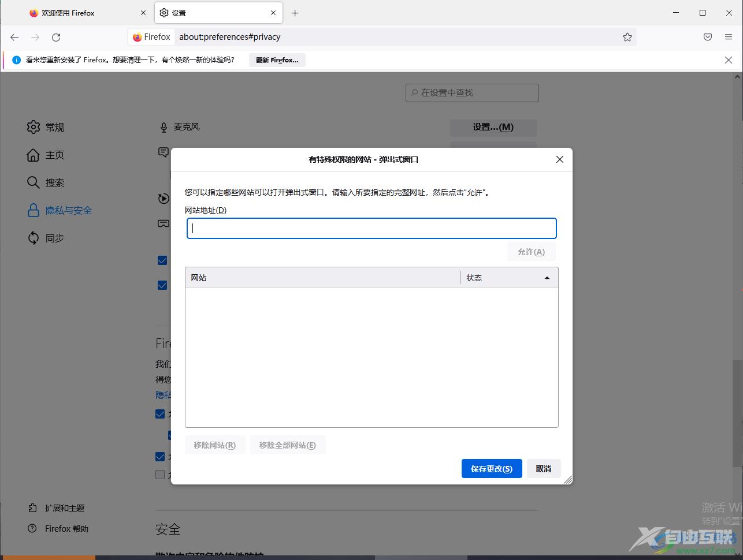Click the page vertical scrollbar
The height and width of the screenshot is (560, 743).
(738, 413)
